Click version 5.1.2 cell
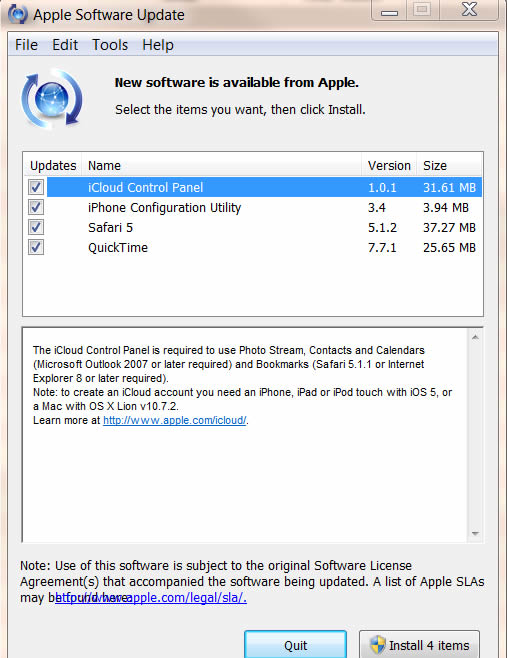 [382, 227]
